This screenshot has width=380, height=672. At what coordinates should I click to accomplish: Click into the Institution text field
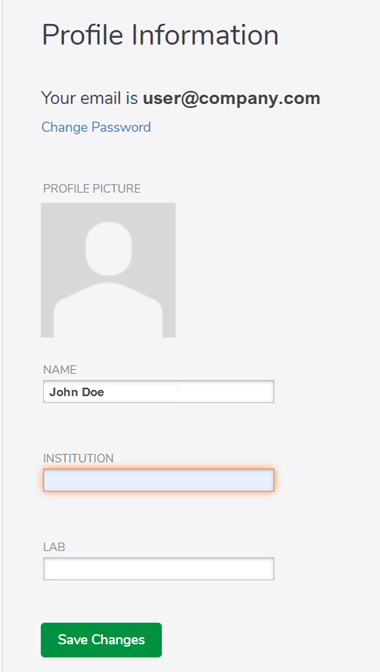tap(159, 480)
